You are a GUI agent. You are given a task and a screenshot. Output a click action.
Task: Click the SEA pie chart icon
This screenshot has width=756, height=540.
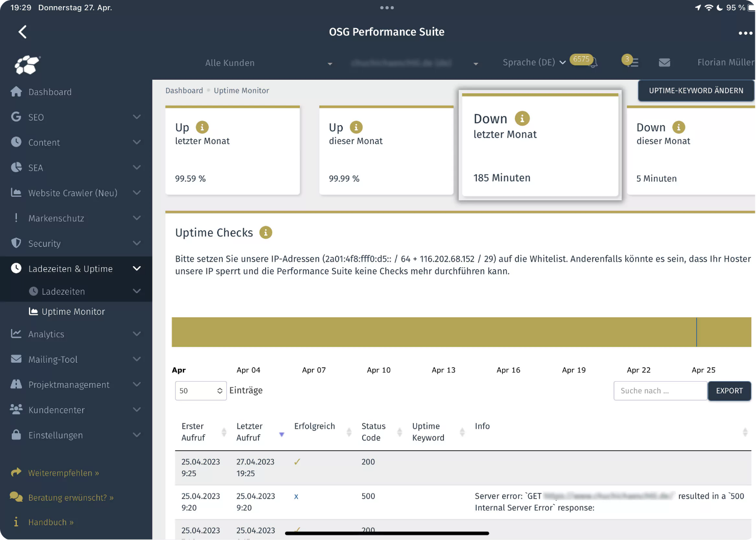[x=16, y=167]
